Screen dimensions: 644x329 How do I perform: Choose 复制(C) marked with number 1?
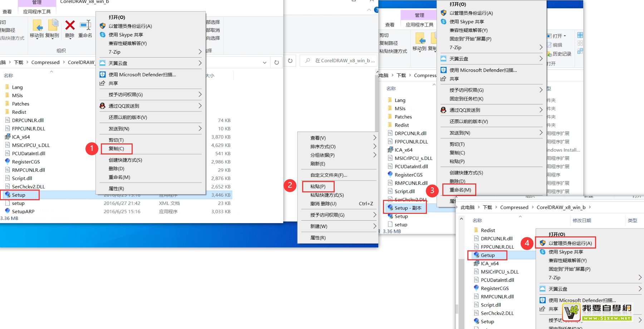(116, 148)
